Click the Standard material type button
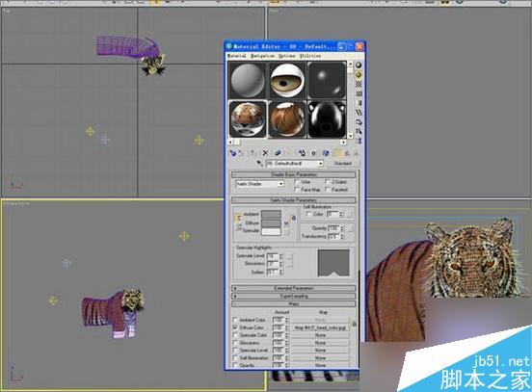This screenshot has height=392, width=532. [343, 164]
